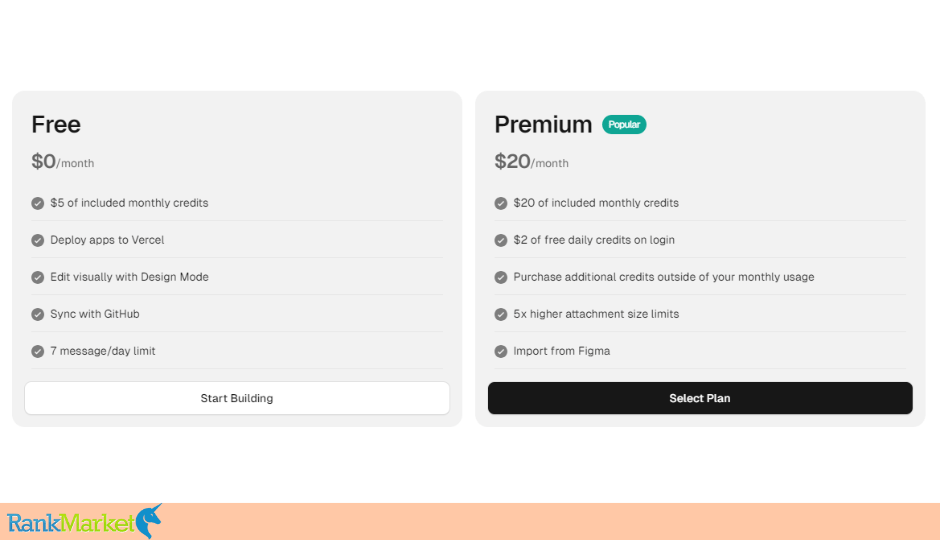Image resolution: width=940 pixels, height=540 pixels.
Task: Click the $20/month price text
Action: pyautogui.click(x=531, y=162)
